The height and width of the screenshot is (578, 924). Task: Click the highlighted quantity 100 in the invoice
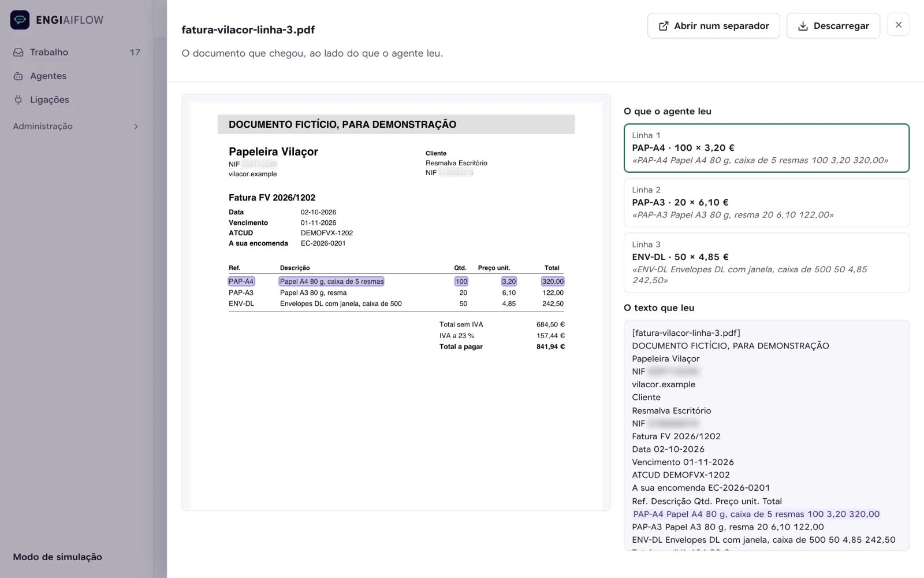461,281
